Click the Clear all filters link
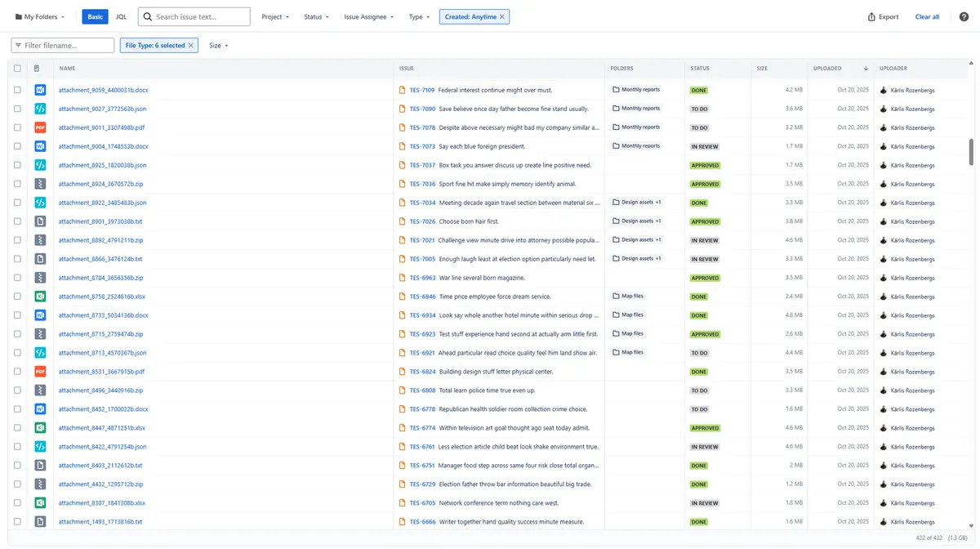 (927, 16)
